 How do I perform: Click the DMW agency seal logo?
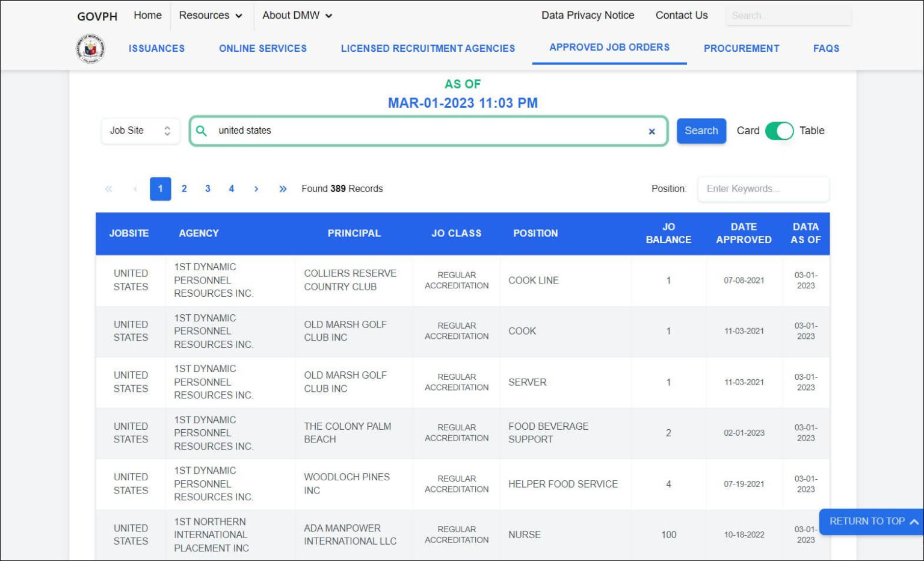90,49
